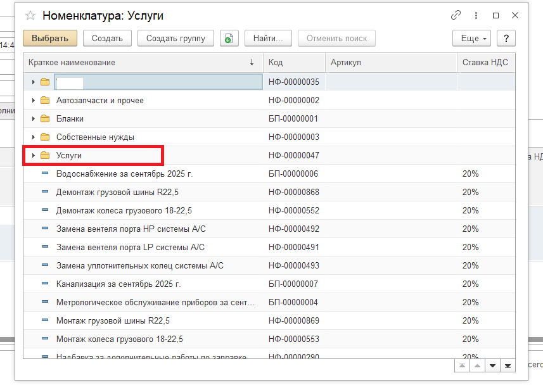
Task: Open folder icon of Бланки group
Action: pyautogui.click(x=45, y=118)
